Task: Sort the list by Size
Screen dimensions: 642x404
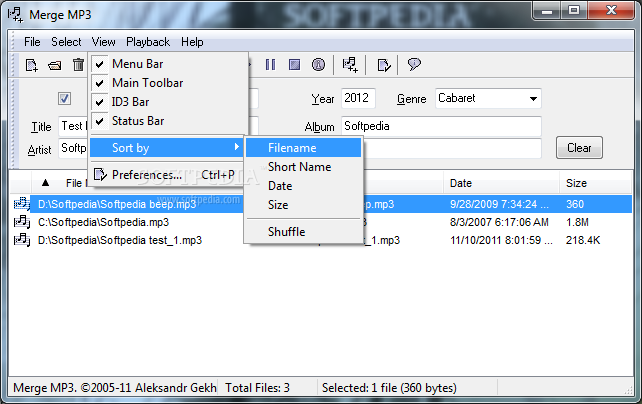Action: [x=303, y=205]
